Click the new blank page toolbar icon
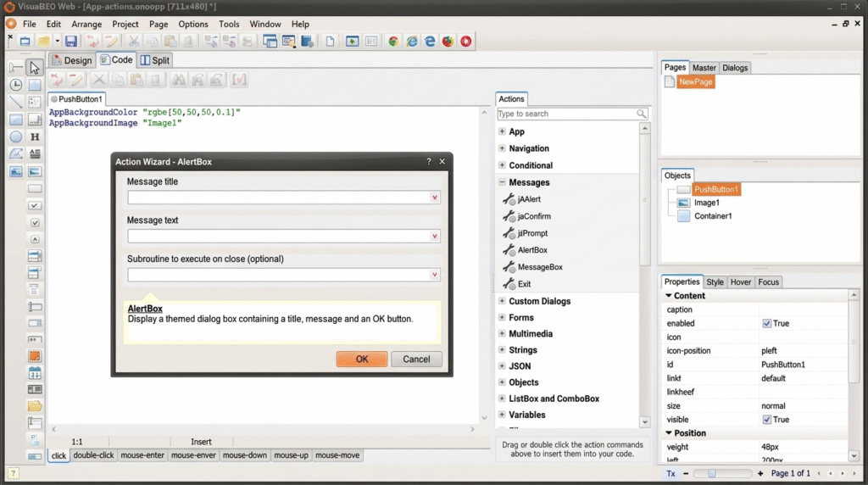This screenshot has height=485, width=868. (330, 41)
